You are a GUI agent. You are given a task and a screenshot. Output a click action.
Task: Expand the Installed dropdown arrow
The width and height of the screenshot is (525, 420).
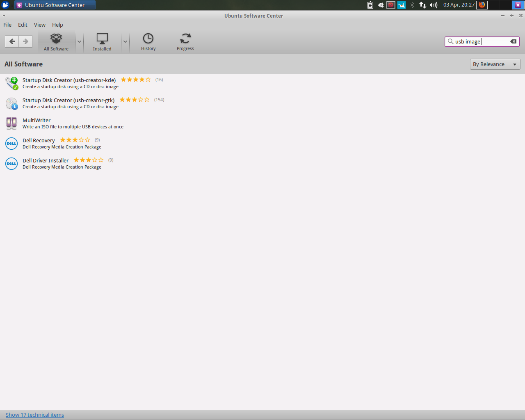[125, 42]
